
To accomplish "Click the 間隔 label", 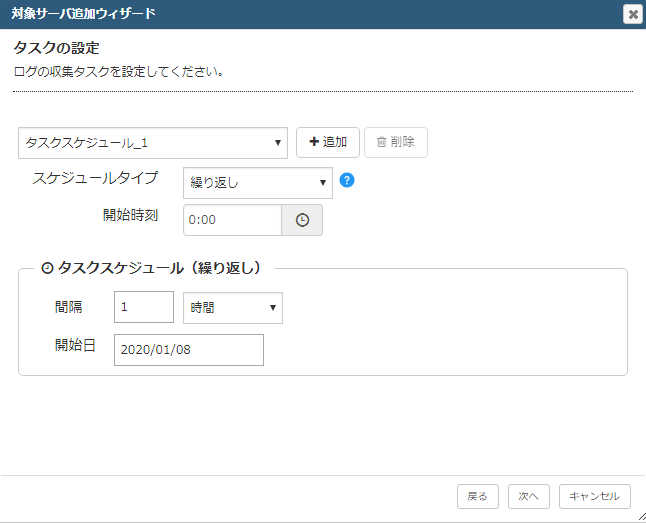I will [68, 307].
